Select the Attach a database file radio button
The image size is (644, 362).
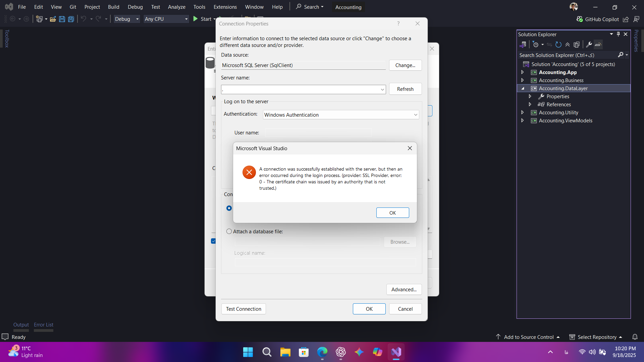(x=229, y=231)
